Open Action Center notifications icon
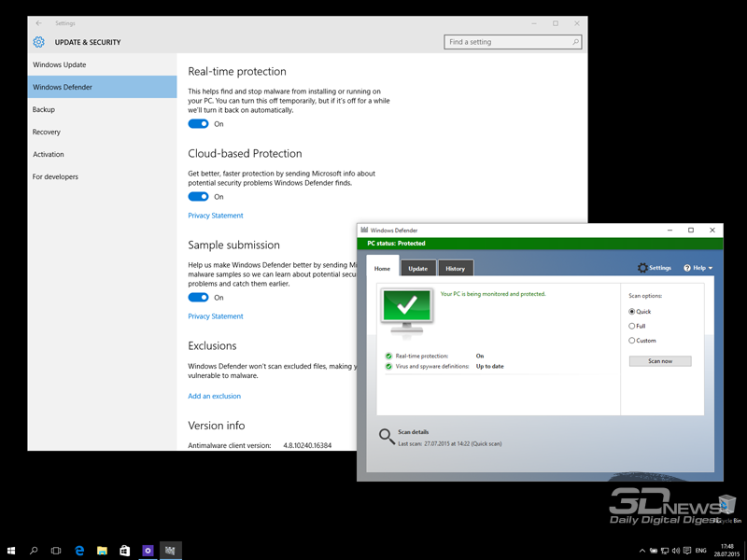The image size is (747, 560). (687, 551)
